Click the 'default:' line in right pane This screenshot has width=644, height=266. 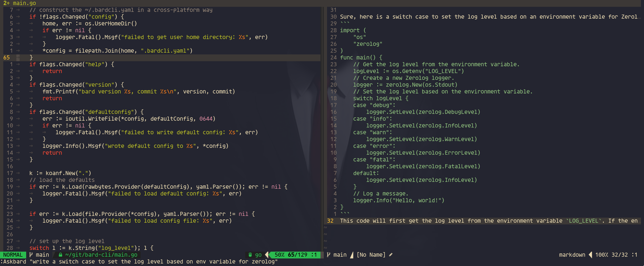366,173
